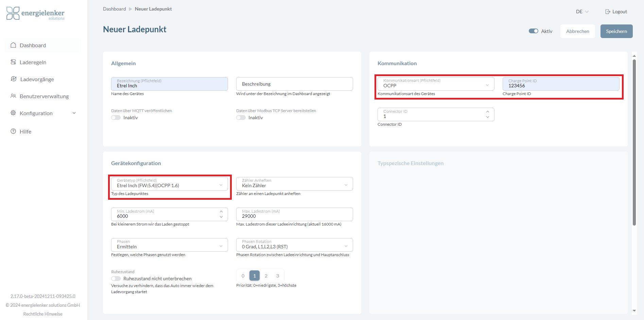
Task: Open the Zähler Anheften dropdown
Action: 295,184
